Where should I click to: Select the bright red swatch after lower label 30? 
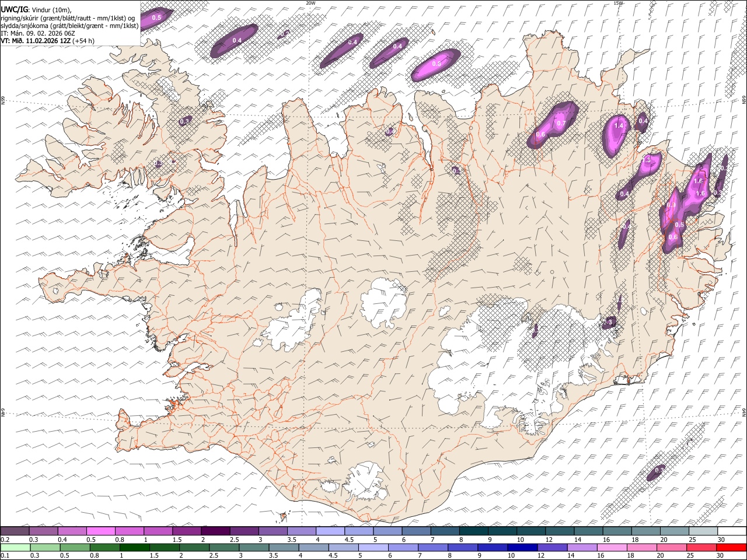pyautogui.click(x=732, y=547)
